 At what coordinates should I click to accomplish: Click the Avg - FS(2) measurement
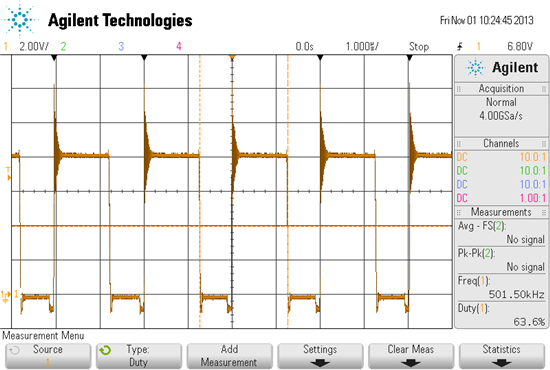[x=502, y=233]
